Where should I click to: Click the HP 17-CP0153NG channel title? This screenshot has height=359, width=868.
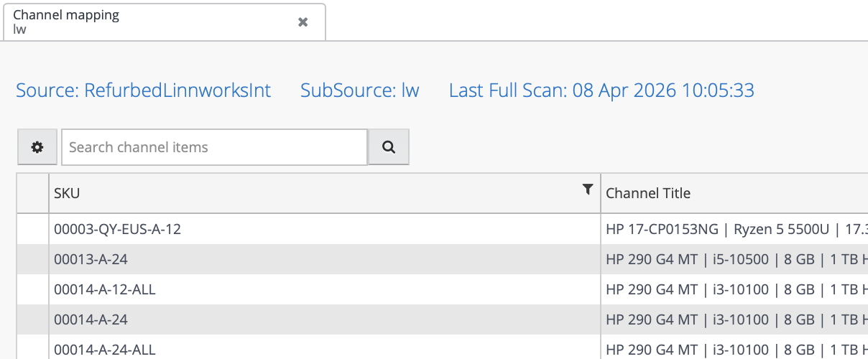pyautogui.click(x=734, y=229)
